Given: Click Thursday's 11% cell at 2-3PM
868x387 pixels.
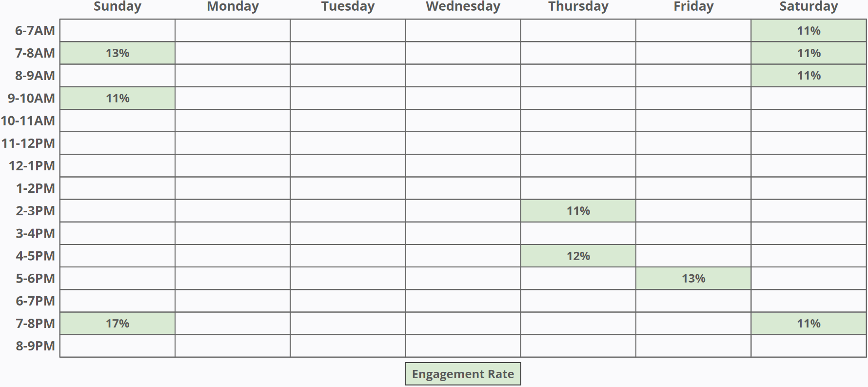Looking at the screenshot, I should pyautogui.click(x=578, y=211).
